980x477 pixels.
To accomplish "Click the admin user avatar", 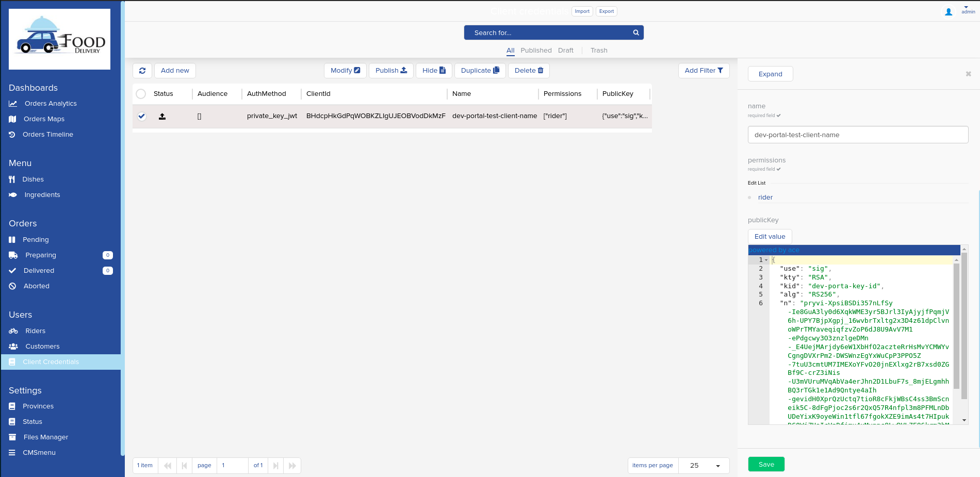I will pos(949,11).
